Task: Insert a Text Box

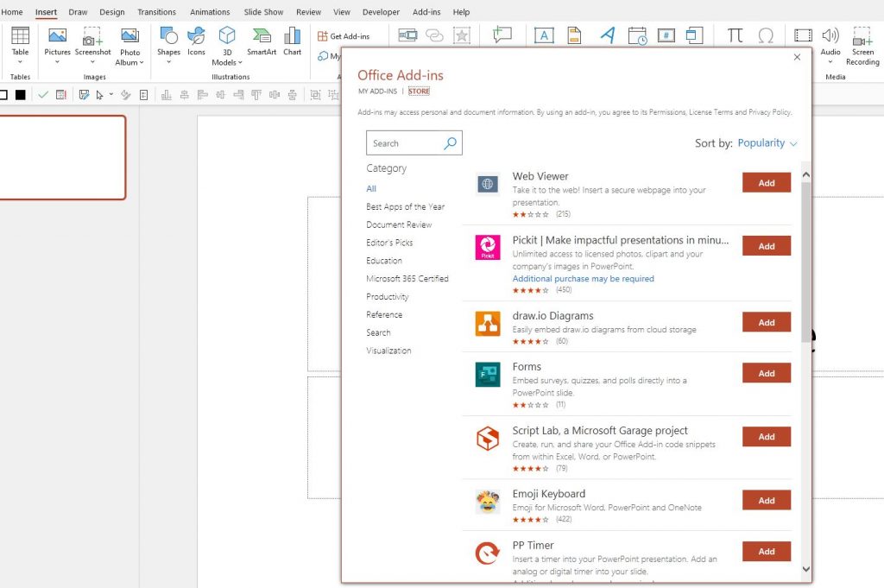Action: pos(544,35)
